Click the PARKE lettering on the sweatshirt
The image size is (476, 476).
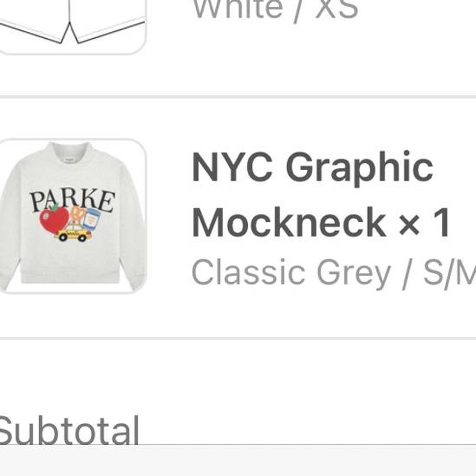(73, 201)
